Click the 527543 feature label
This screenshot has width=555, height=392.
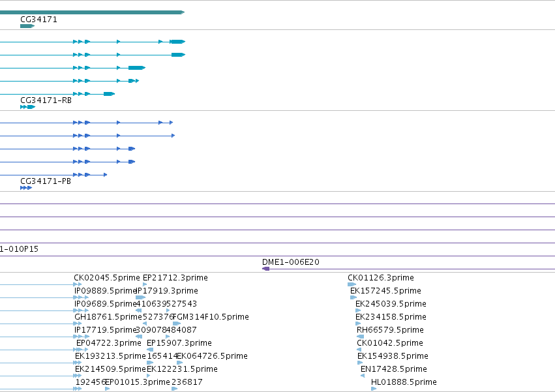tap(181, 304)
